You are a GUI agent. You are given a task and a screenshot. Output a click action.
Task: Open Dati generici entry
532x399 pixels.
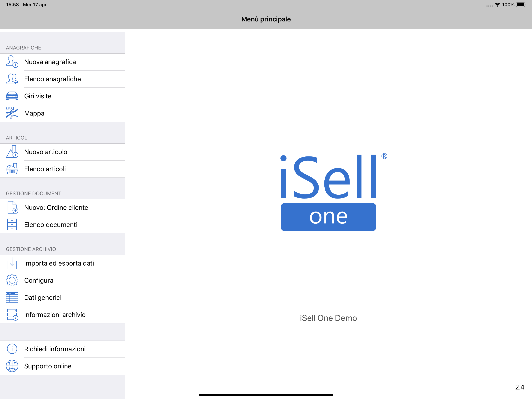coord(62,297)
